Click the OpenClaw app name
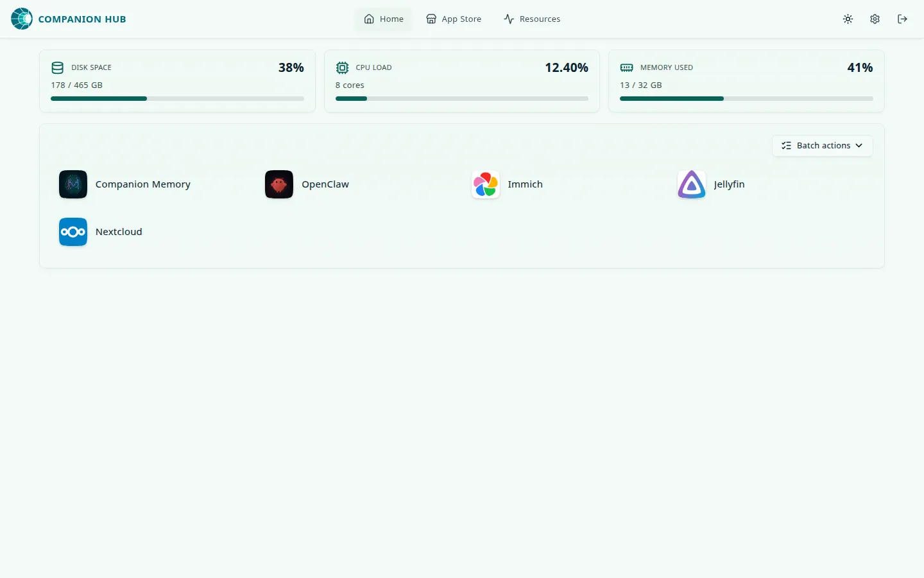 pos(325,184)
